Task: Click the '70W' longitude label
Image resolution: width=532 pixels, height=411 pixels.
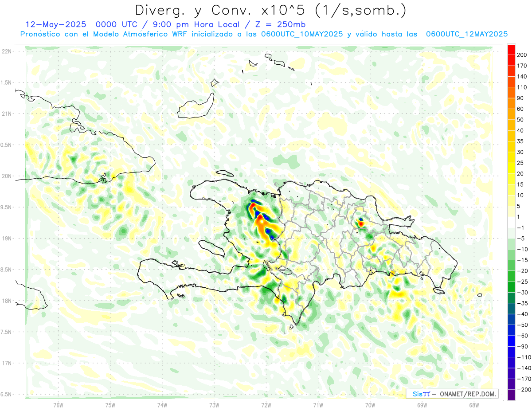Action: point(370,405)
